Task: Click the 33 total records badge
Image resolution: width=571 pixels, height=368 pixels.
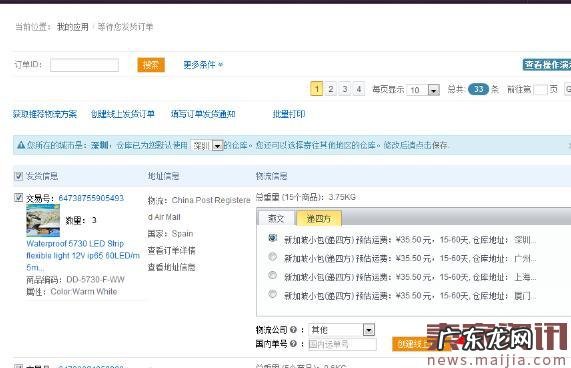Action: (478, 89)
